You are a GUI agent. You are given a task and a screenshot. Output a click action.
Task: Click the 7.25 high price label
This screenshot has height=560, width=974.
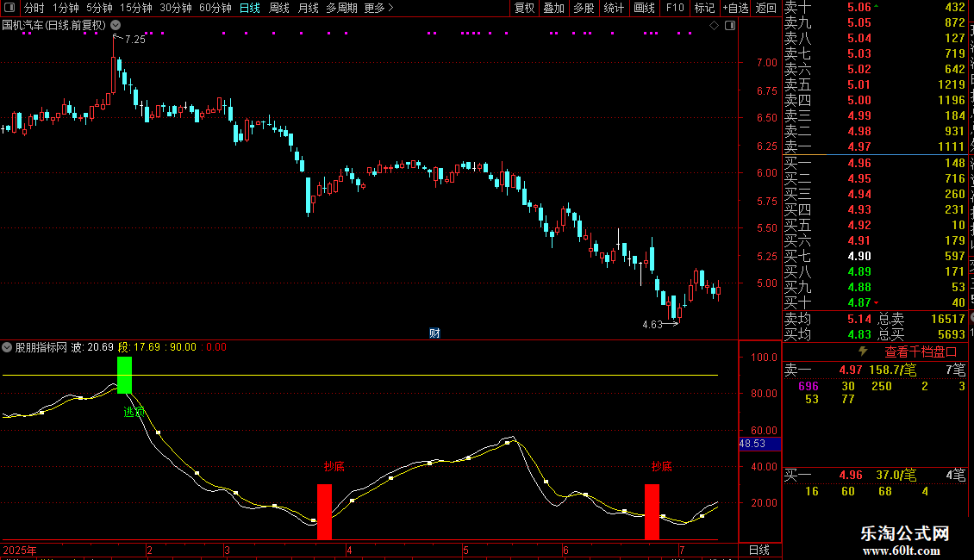(x=134, y=39)
